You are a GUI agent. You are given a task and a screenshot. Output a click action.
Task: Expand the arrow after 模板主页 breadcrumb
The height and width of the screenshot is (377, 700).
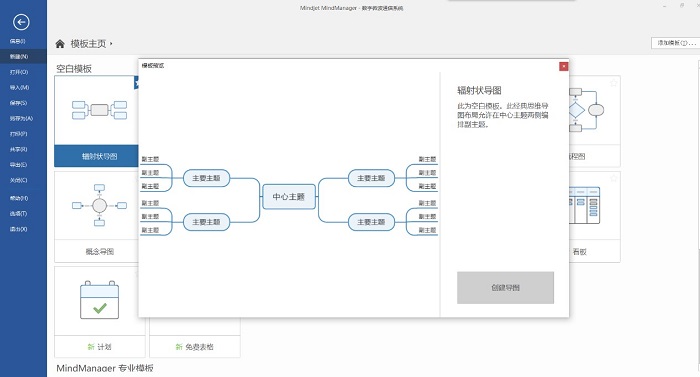click(111, 44)
